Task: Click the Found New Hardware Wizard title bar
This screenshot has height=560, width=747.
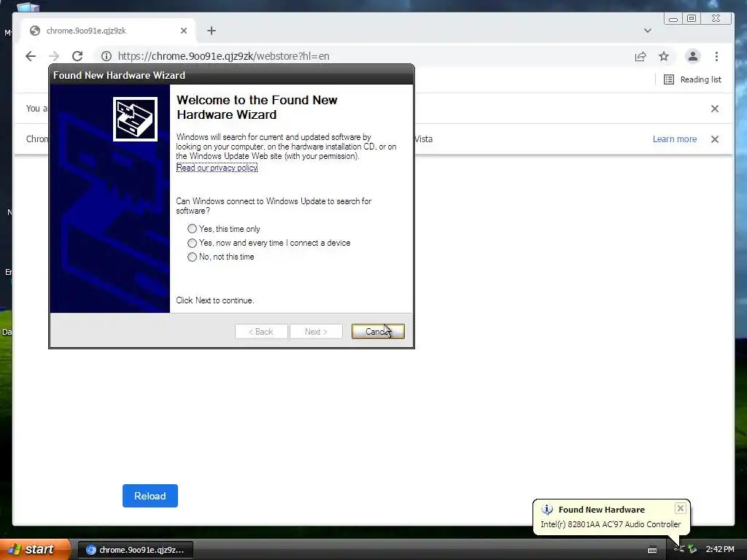Action: (231, 75)
